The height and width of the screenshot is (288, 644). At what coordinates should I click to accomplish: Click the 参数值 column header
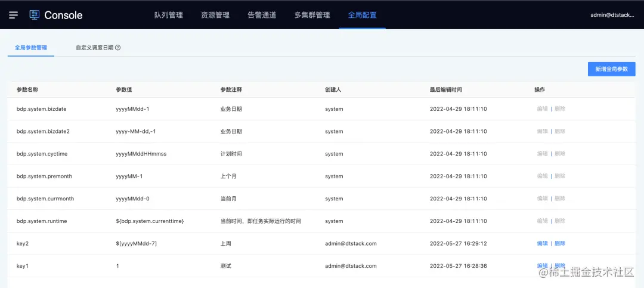(x=123, y=89)
